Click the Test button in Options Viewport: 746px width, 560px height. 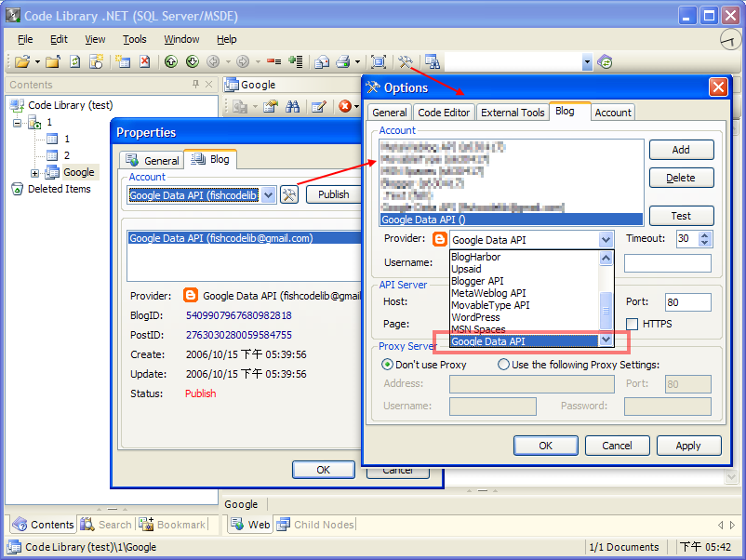point(681,216)
